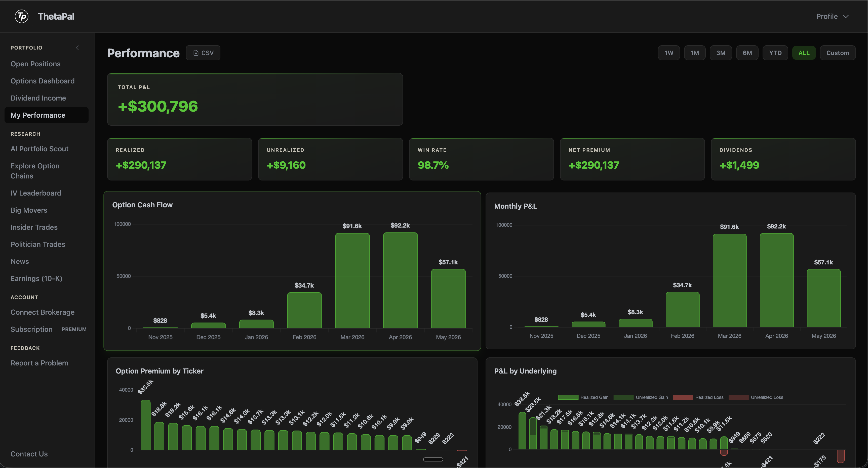This screenshot has height=468, width=868.
Task: Select the 6M time range
Action: pyautogui.click(x=747, y=53)
